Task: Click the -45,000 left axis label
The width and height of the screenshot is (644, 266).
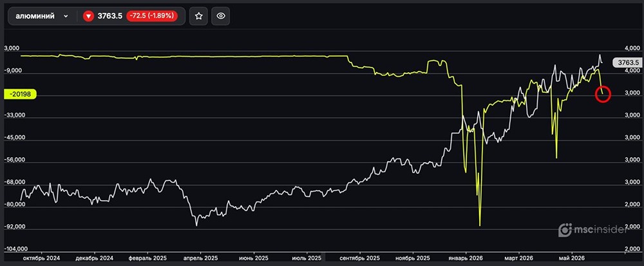Action: (15, 138)
